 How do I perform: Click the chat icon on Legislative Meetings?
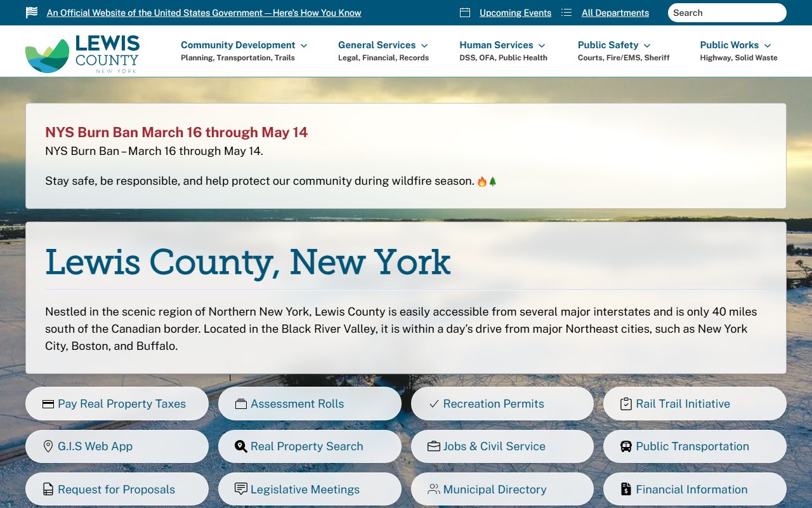[241, 489]
